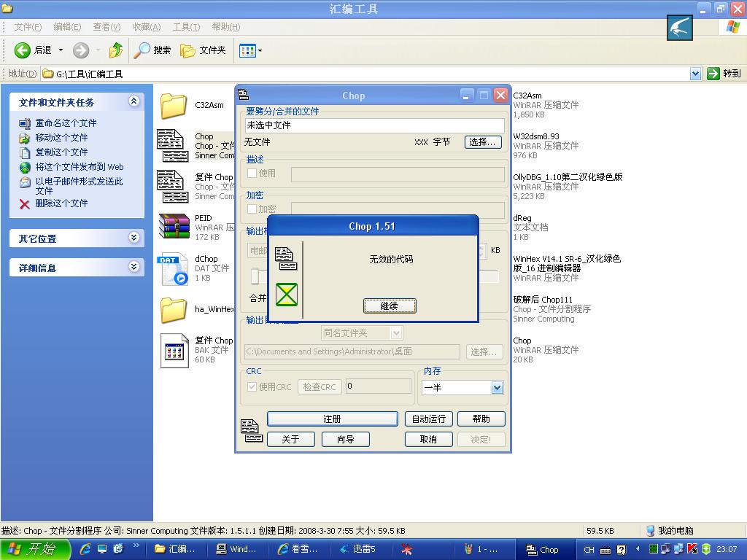The image size is (747, 560).
Task: Switch to 迅雷5 taskbar button
Action: (360, 549)
